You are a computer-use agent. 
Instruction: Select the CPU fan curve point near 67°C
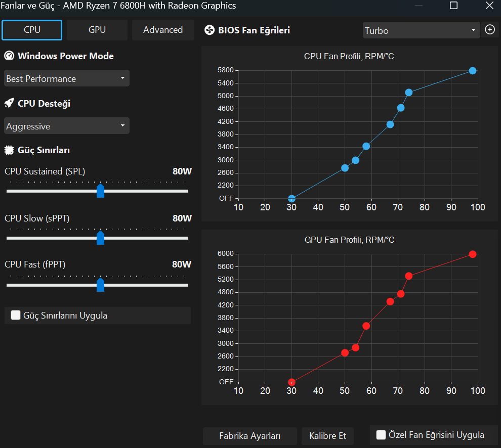point(390,124)
